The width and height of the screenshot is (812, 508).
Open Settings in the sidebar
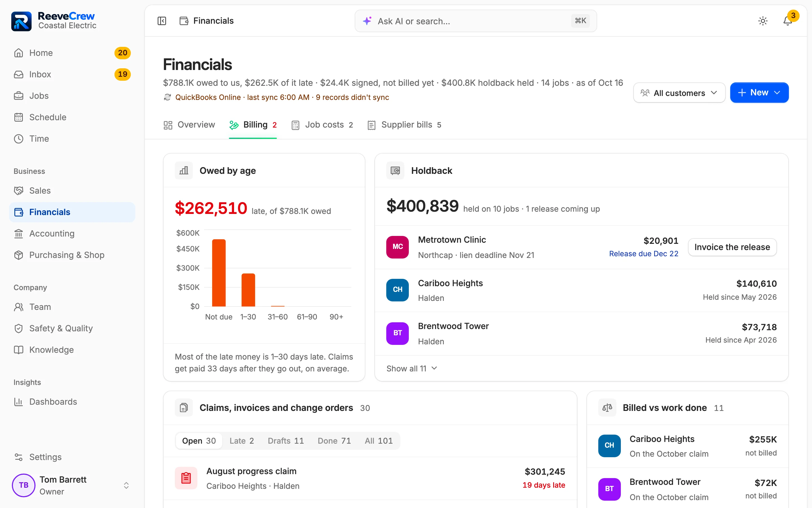(x=72, y=457)
